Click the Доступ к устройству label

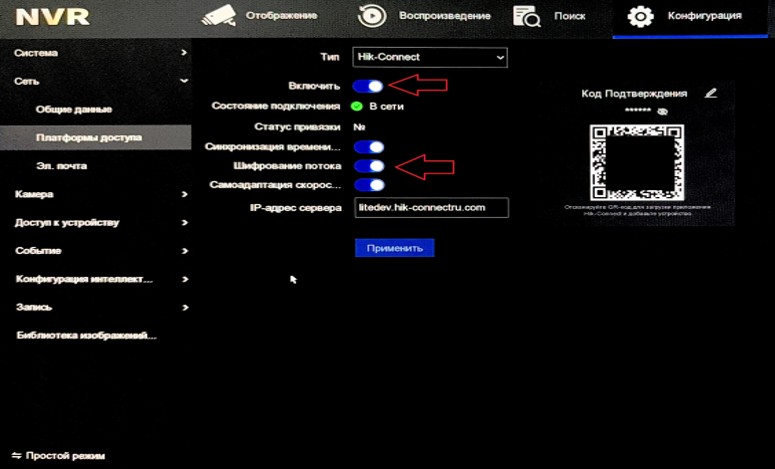[67, 222]
